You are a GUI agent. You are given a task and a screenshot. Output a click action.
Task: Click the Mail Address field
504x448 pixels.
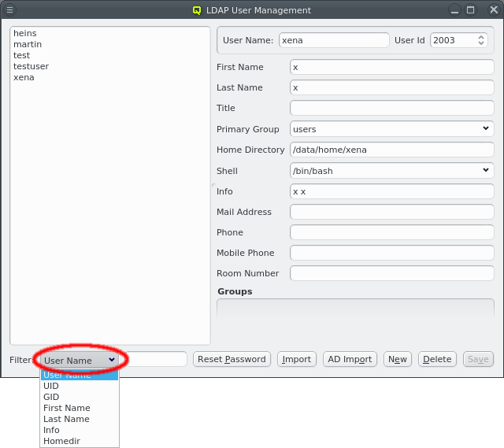392,212
